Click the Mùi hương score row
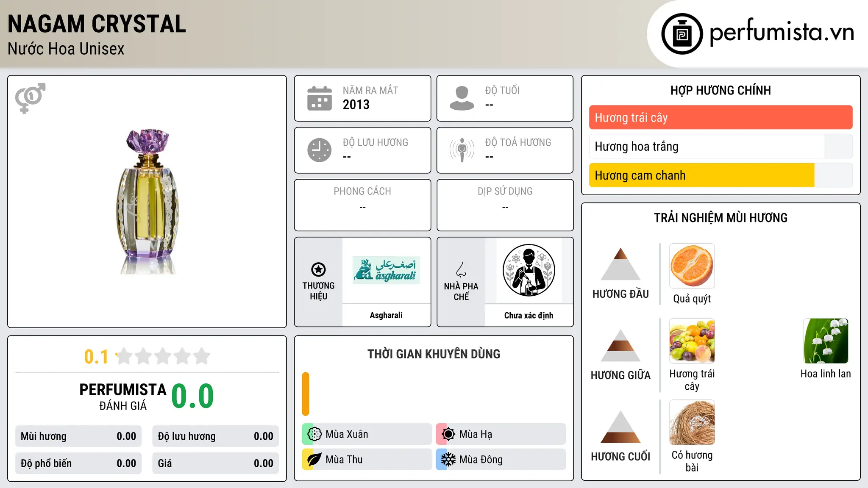Image resolution: width=868 pixels, height=488 pixels. point(78,436)
